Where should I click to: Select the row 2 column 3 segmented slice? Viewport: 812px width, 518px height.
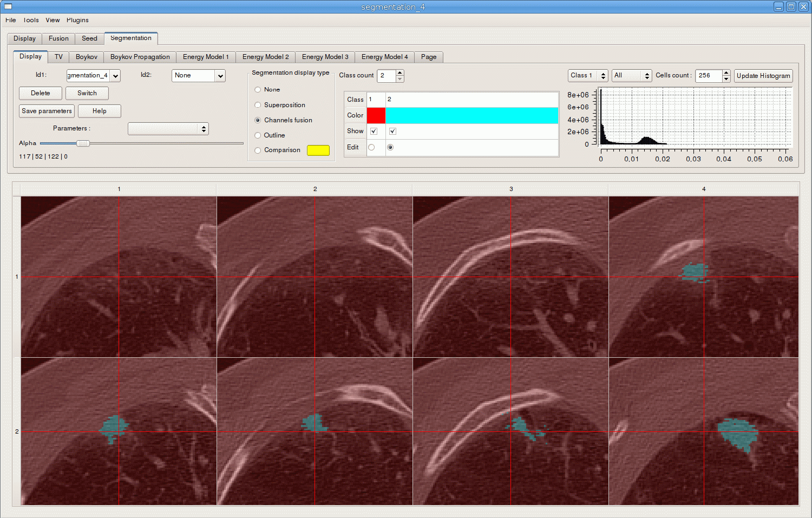[510, 431]
